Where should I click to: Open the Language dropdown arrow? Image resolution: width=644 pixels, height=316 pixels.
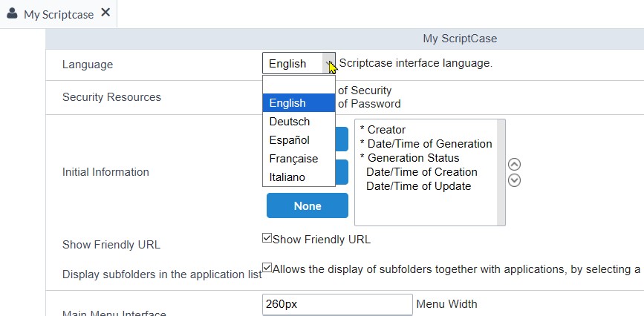pos(328,64)
